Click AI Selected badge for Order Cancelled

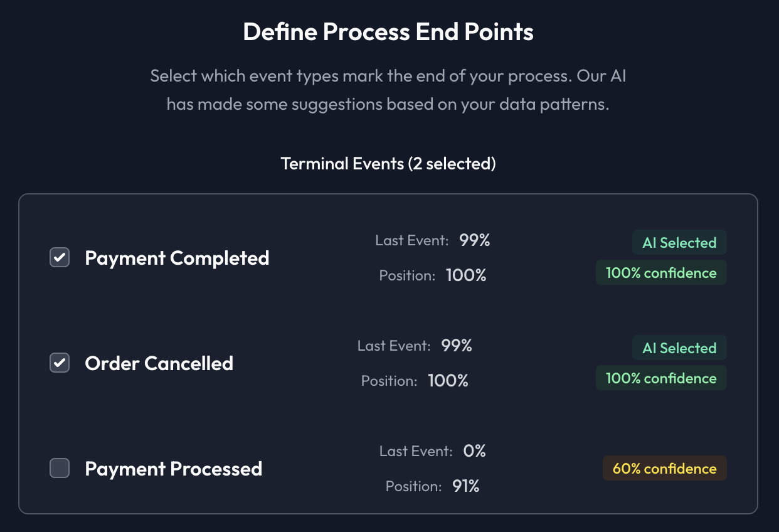tap(679, 348)
